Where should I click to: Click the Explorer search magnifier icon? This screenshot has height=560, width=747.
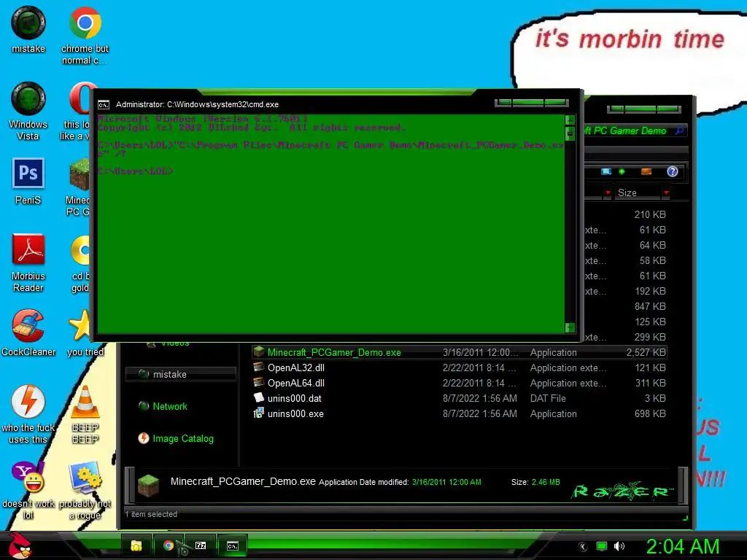coord(680,131)
